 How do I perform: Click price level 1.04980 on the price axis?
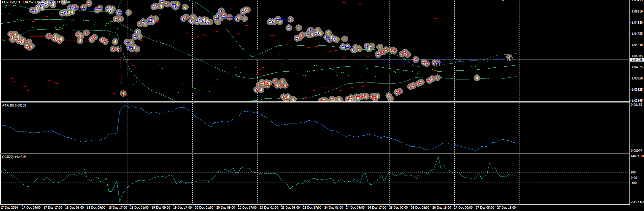637,23
